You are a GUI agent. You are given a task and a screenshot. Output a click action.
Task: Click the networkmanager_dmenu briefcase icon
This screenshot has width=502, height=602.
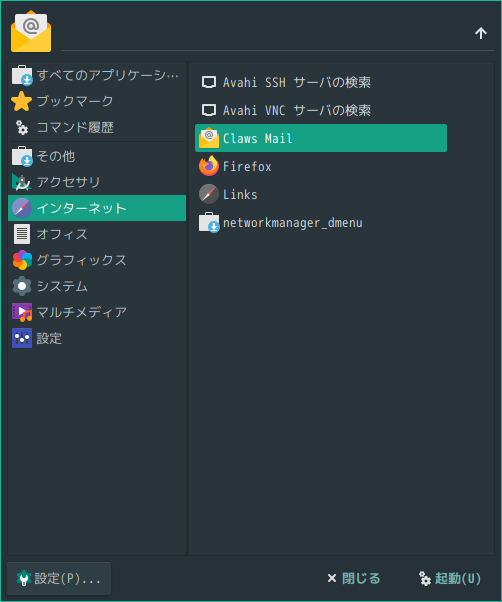(209, 222)
